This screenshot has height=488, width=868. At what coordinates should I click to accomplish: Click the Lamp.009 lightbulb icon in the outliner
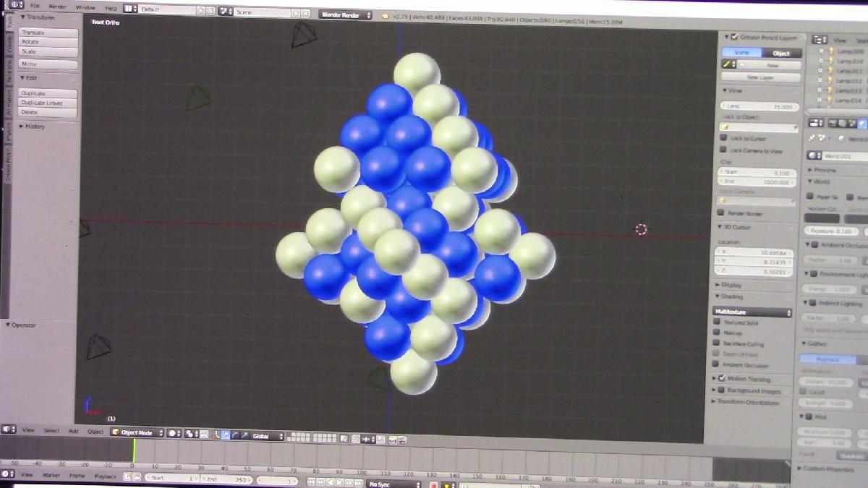(x=830, y=51)
